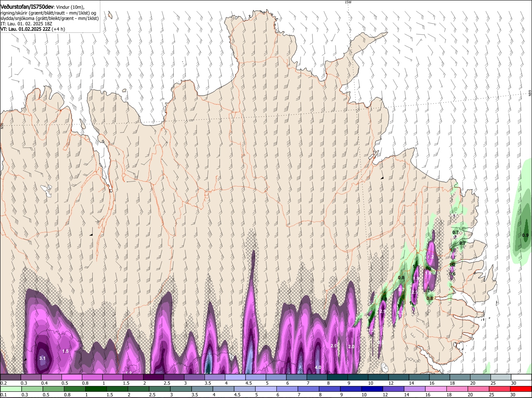Click the 15W longitude label
Image resolution: width=532 pixels, height=398 pixels.
(348, 2)
